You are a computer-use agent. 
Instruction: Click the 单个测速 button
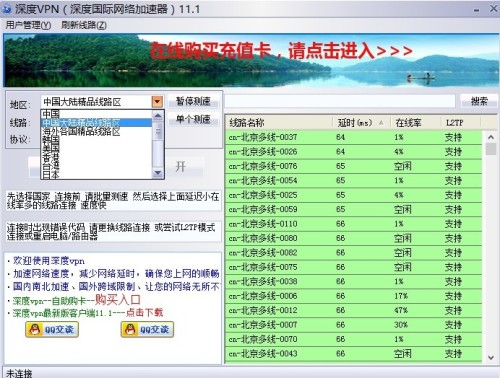193,119
